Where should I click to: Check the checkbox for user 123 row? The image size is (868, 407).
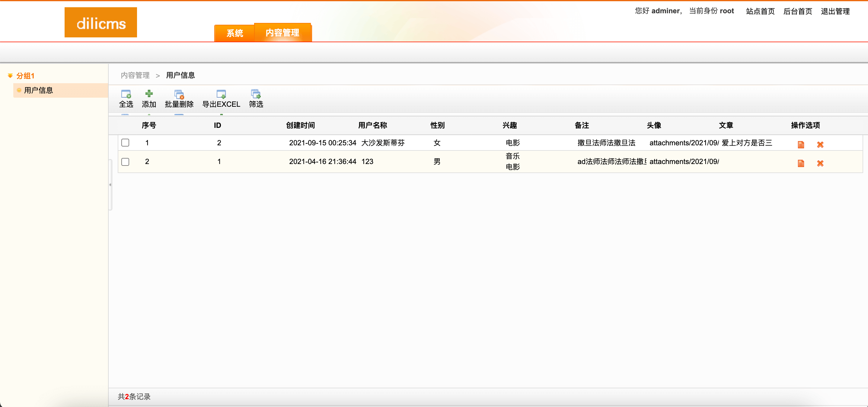(125, 162)
